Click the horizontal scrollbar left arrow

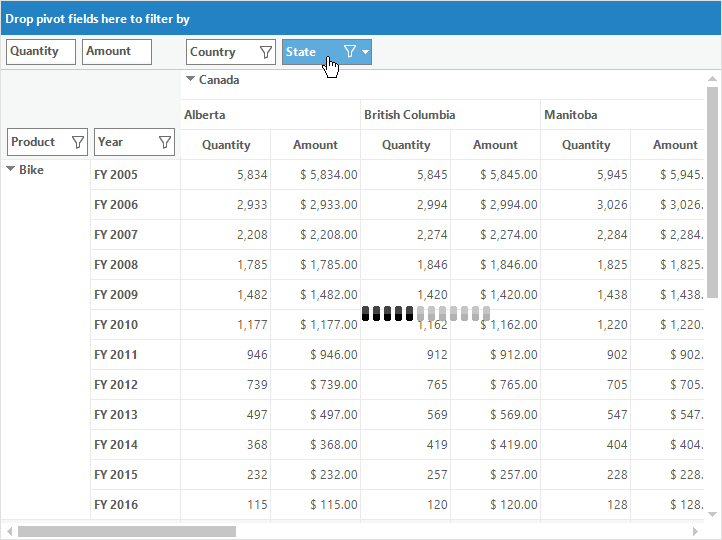[10, 532]
